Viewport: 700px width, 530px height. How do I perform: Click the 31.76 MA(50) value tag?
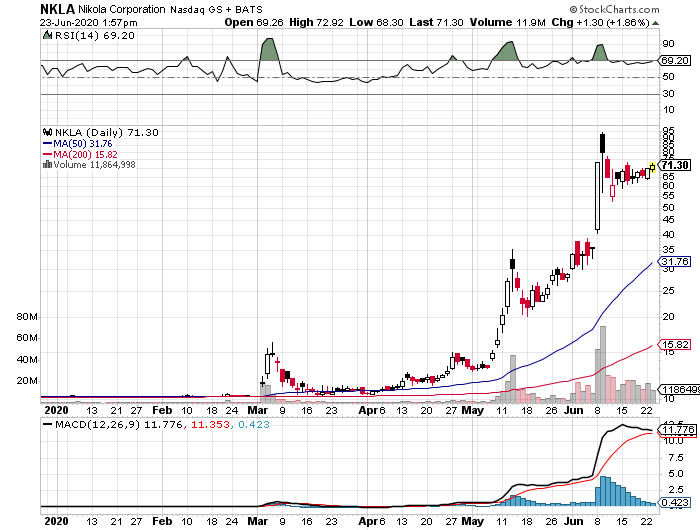675,261
